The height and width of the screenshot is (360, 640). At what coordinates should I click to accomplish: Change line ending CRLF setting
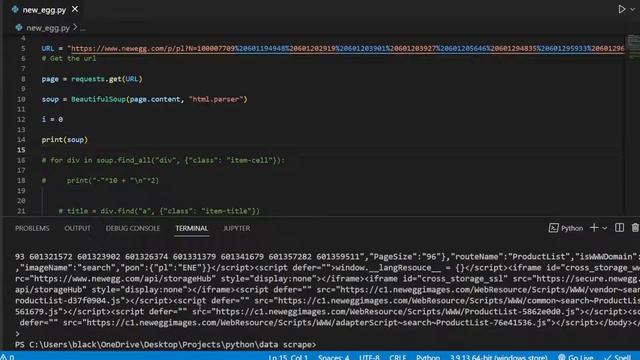398,357
